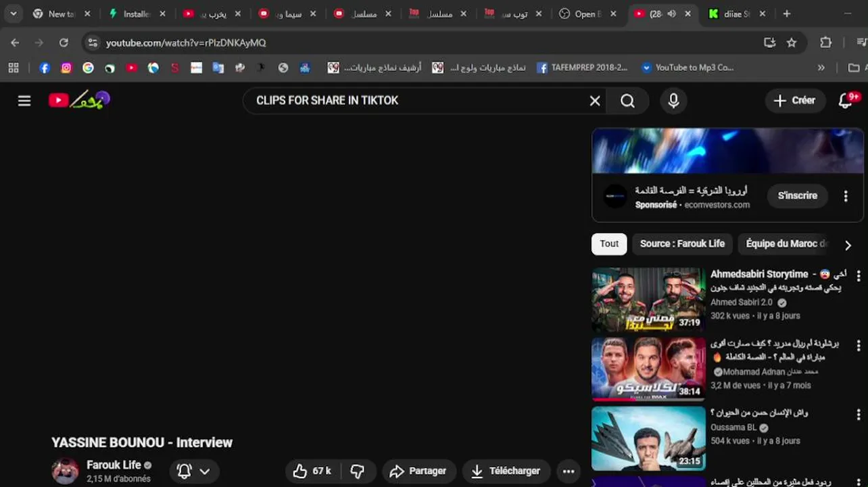Image resolution: width=868 pixels, height=487 pixels.
Task: Click the address bar URL
Action: [x=186, y=43]
